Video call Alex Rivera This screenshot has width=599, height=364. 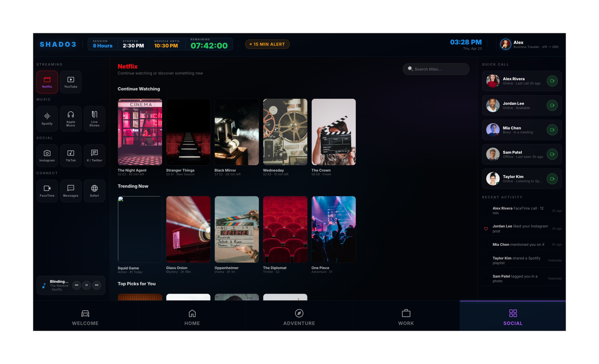(552, 81)
